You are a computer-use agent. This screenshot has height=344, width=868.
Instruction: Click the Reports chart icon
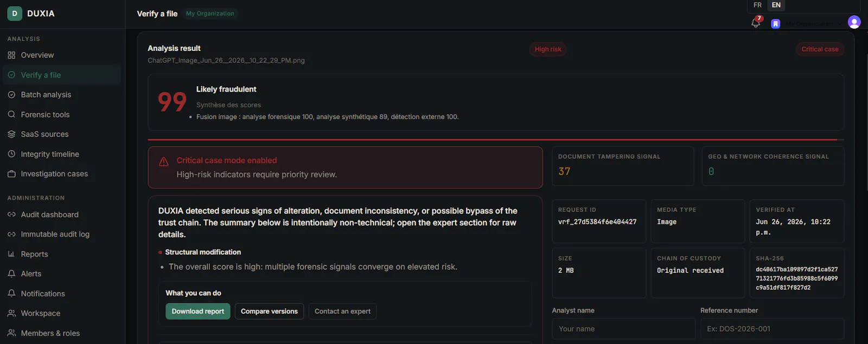pos(11,254)
